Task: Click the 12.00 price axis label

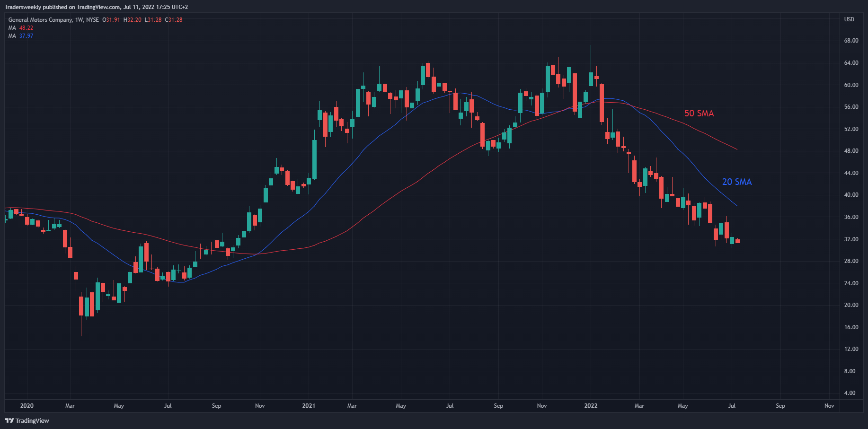Action: tap(851, 349)
